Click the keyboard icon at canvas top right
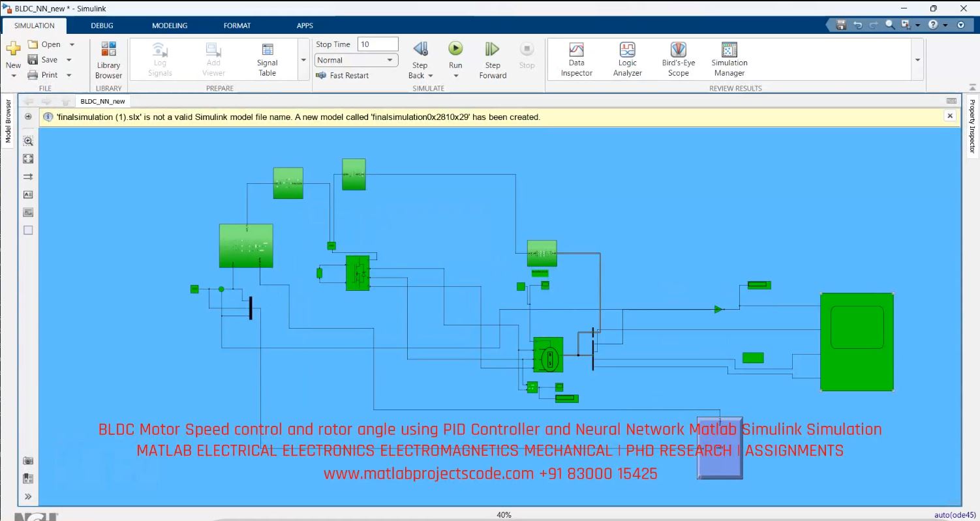The image size is (980, 521). (951, 101)
